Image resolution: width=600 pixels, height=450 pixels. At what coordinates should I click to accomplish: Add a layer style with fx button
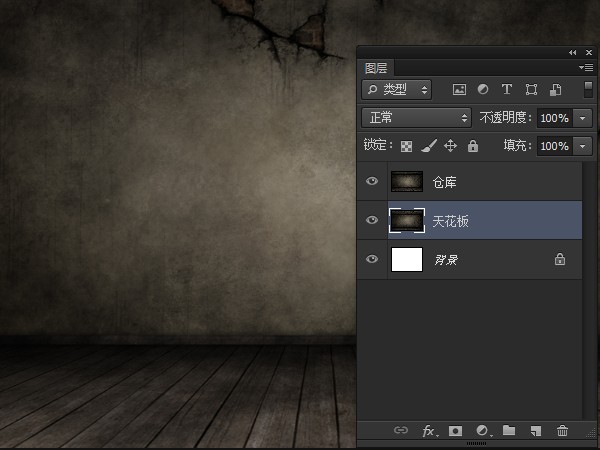coord(429,431)
